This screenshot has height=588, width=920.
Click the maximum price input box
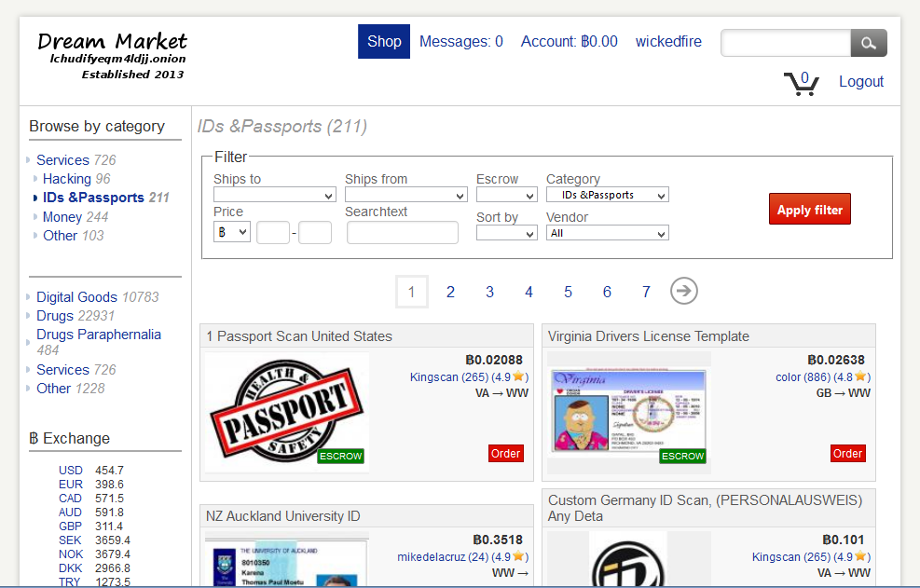click(315, 232)
